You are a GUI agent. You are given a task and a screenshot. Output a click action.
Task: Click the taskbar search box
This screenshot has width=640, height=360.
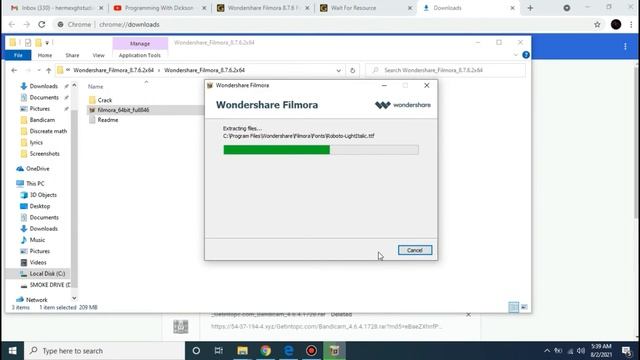(104, 351)
